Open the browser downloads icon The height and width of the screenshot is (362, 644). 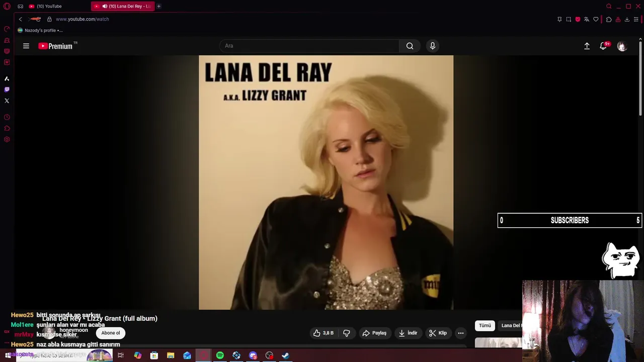627,19
